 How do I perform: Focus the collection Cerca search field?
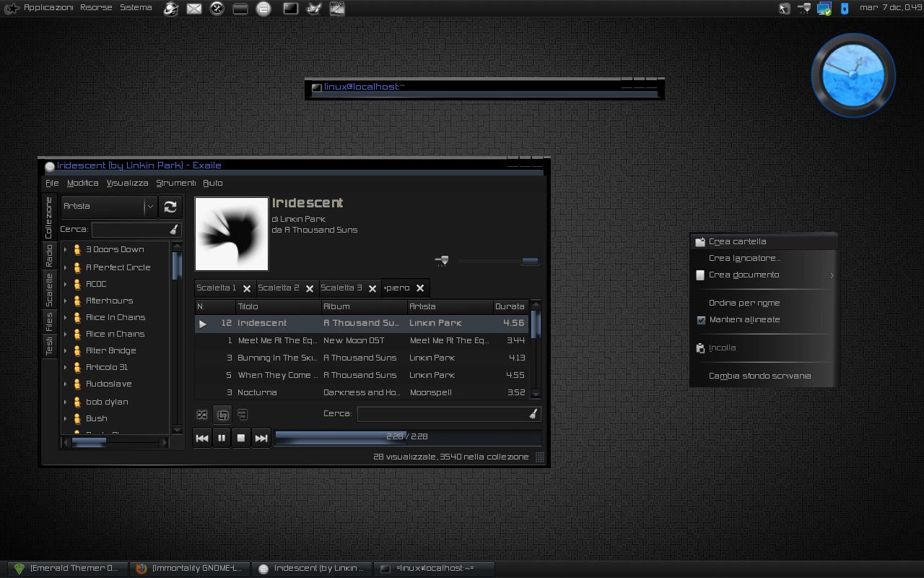click(131, 230)
